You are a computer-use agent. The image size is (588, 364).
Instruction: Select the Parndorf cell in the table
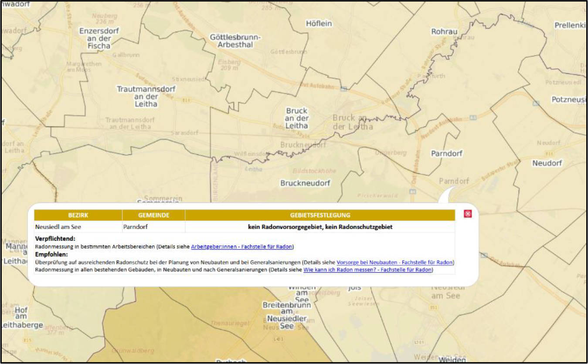(x=154, y=227)
